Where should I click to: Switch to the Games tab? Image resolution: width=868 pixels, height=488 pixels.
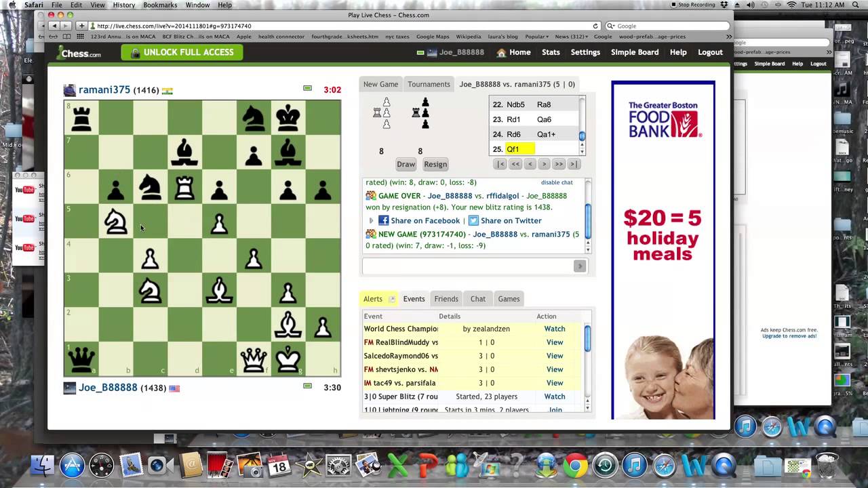coord(509,299)
